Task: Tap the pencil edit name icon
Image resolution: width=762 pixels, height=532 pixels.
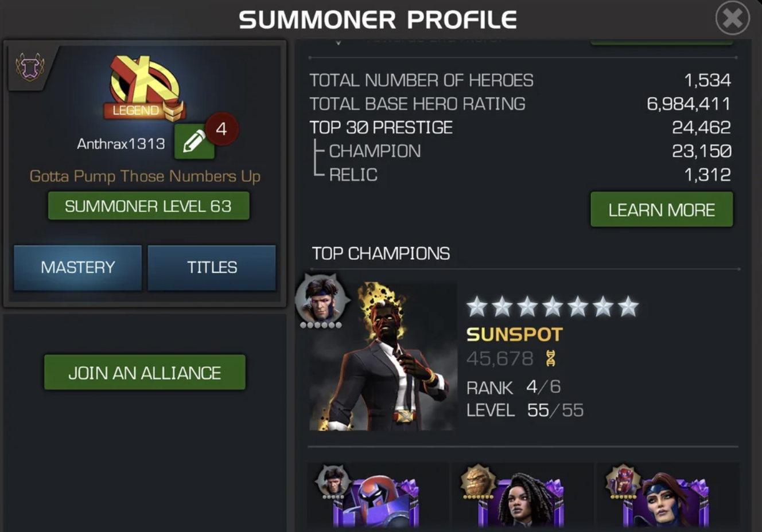Action: 194,141
